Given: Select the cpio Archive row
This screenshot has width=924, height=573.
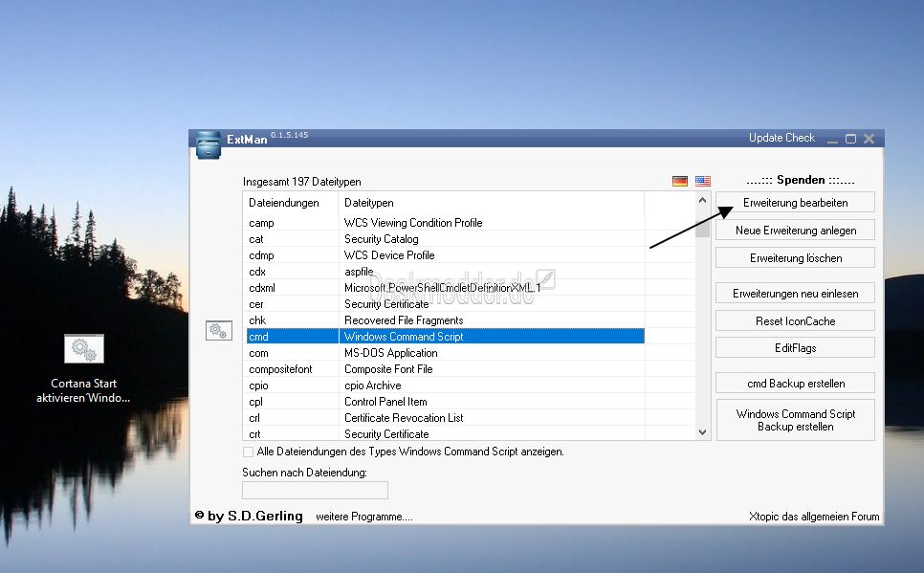Looking at the screenshot, I should point(445,385).
